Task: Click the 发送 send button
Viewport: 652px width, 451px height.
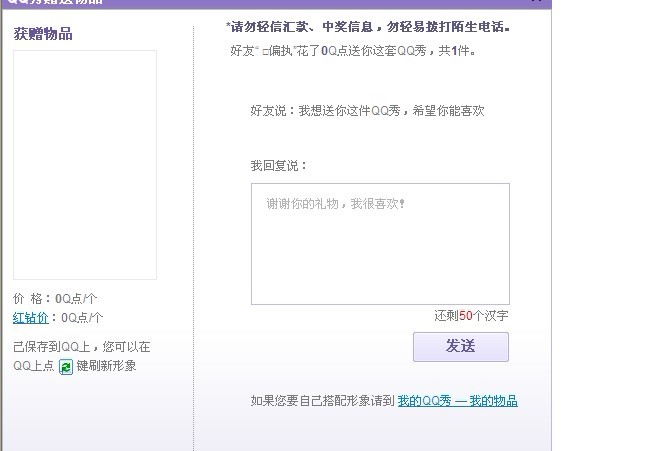Action: tap(461, 347)
